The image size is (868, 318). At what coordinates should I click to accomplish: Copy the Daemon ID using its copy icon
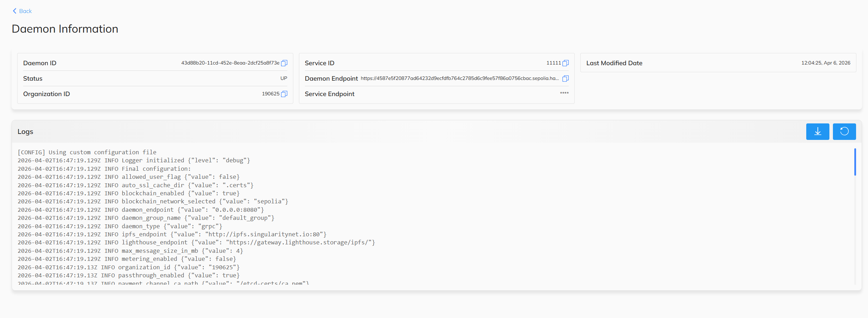click(x=284, y=63)
